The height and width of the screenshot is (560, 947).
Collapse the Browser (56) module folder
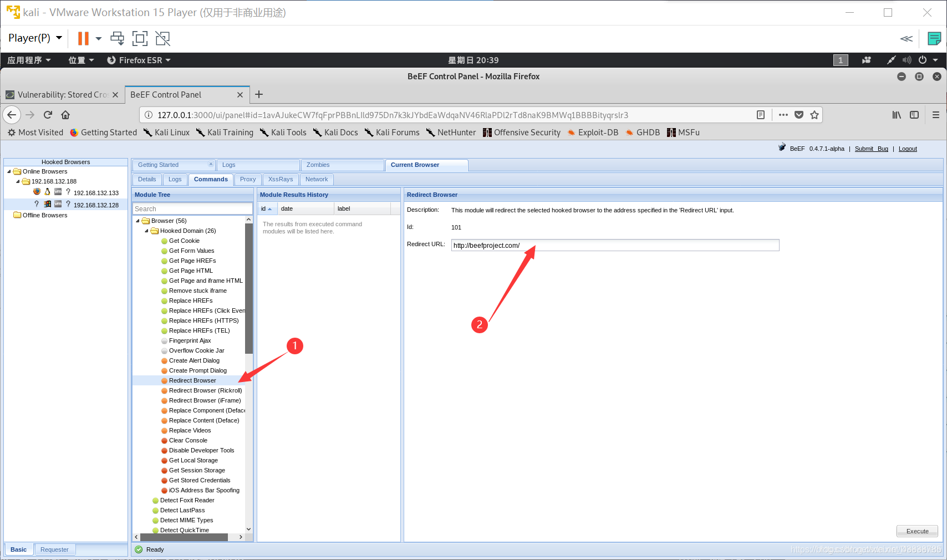coord(138,221)
